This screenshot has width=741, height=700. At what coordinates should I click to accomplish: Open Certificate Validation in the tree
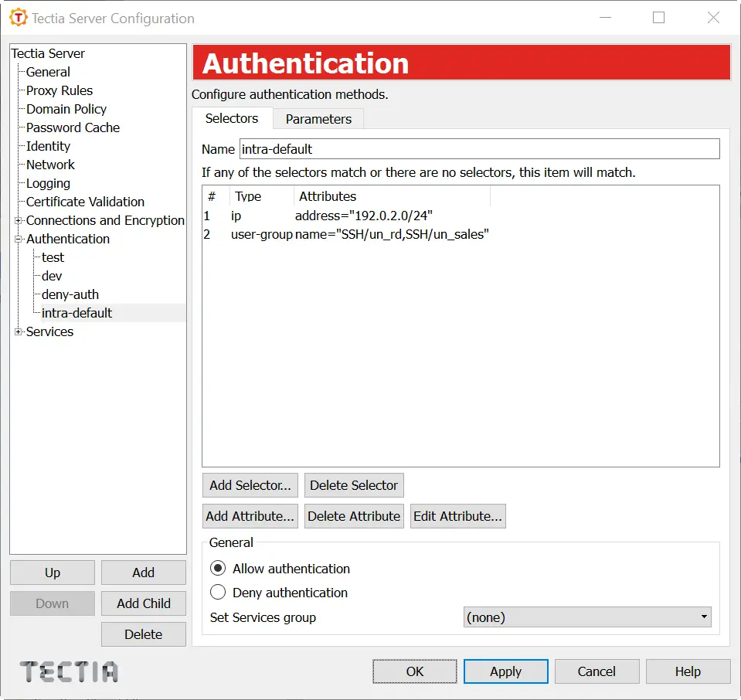(x=85, y=202)
